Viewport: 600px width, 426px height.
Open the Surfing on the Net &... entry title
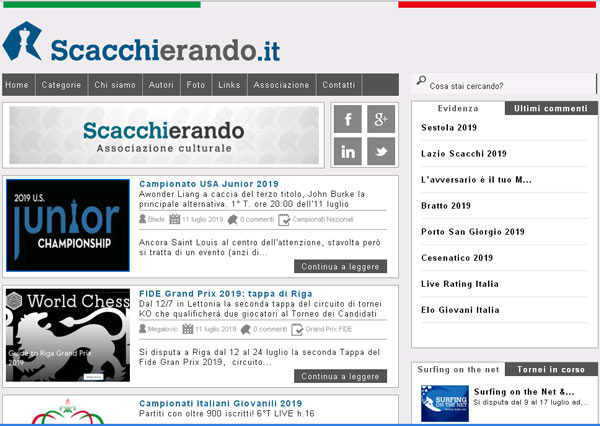pos(524,392)
